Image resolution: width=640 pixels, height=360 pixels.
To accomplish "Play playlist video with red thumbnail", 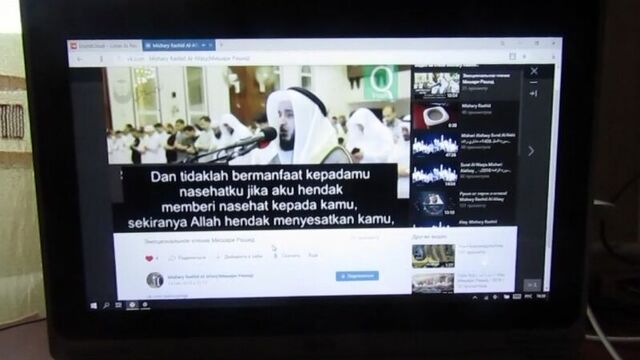I will [435, 116].
